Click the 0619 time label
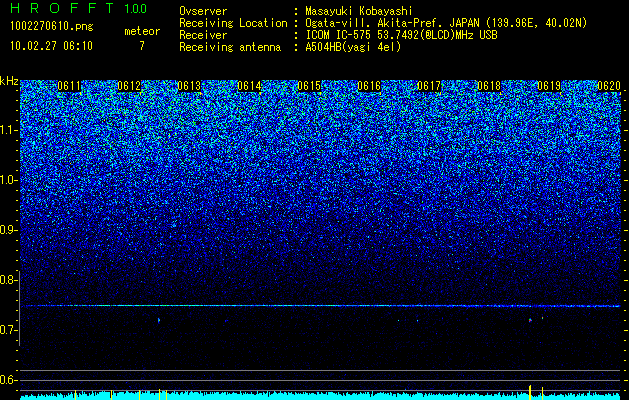 tap(549, 86)
